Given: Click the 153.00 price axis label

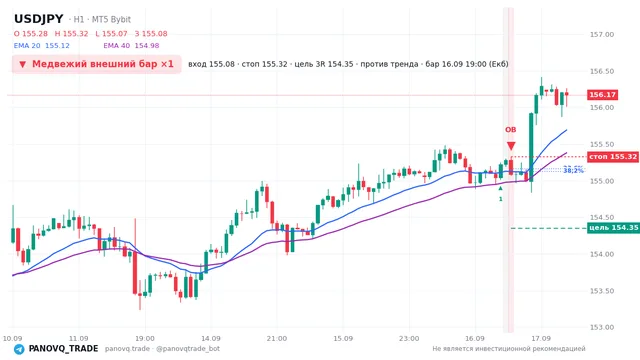Looking at the screenshot, I should point(602,327).
